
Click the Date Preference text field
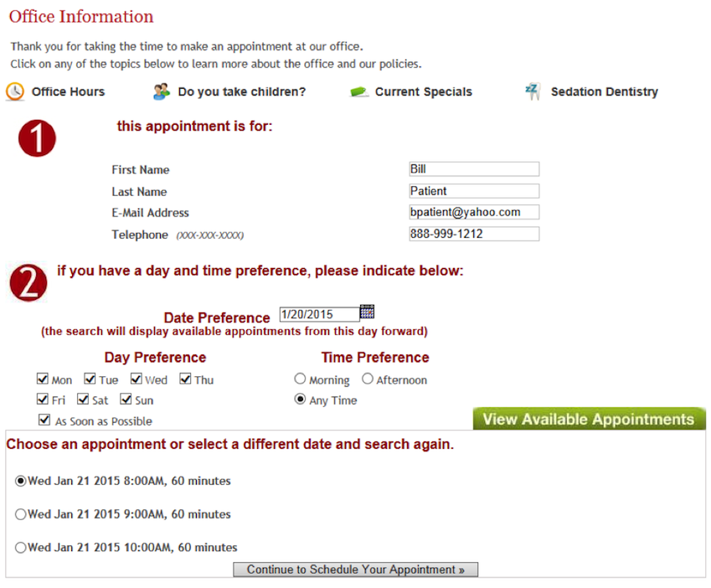[318, 315]
